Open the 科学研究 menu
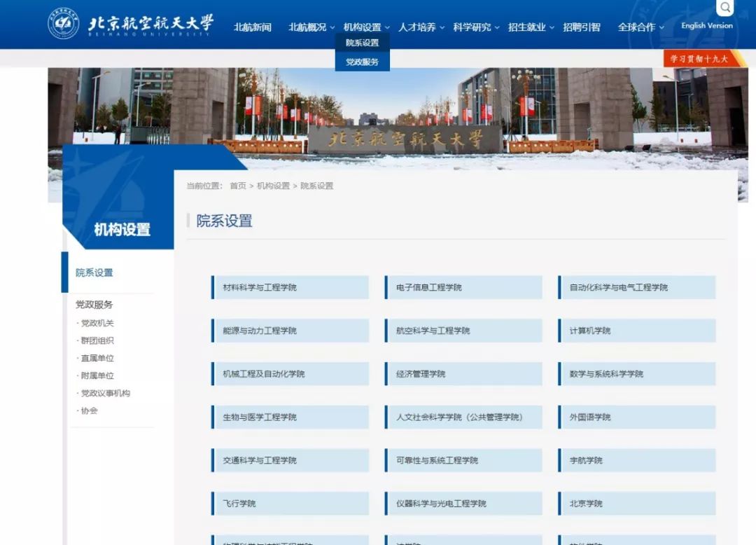 (472, 27)
